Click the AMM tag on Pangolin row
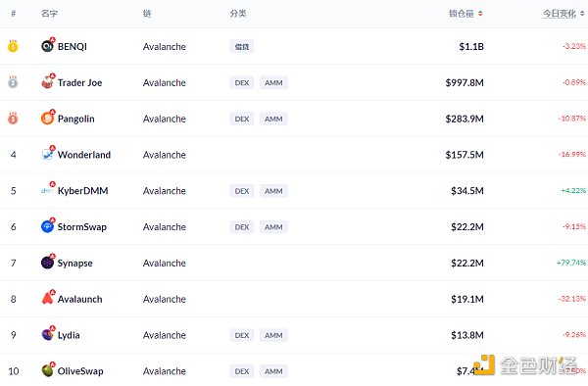588x386 pixels. (x=273, y=119)
